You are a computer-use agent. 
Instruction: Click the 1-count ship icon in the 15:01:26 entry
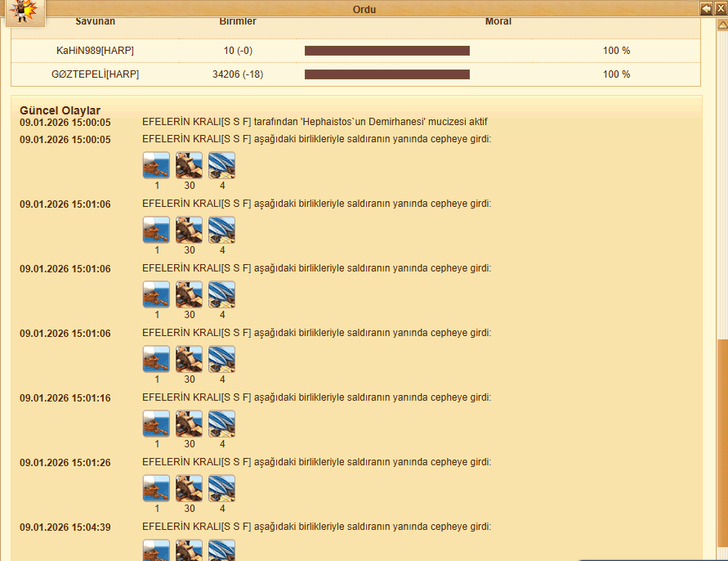[x=156, y=488]
